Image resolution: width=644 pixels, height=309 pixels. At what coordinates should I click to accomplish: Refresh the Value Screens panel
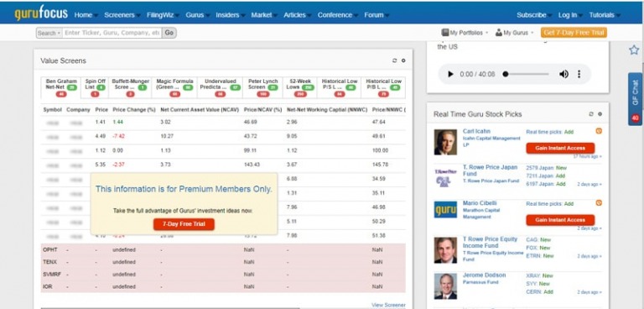(395, 60)
